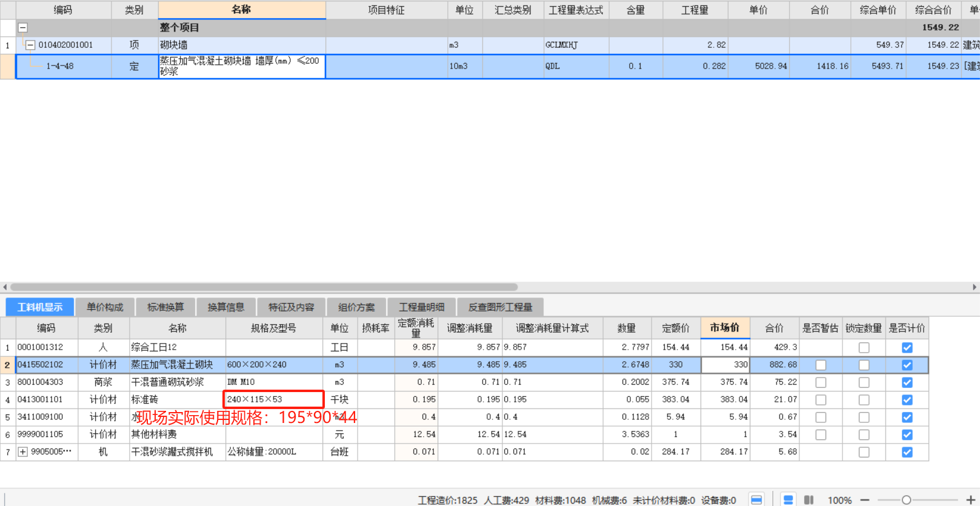Select the left-right split layout icon
This screenshot has height=506, width=980.
(x=808, y=500)
